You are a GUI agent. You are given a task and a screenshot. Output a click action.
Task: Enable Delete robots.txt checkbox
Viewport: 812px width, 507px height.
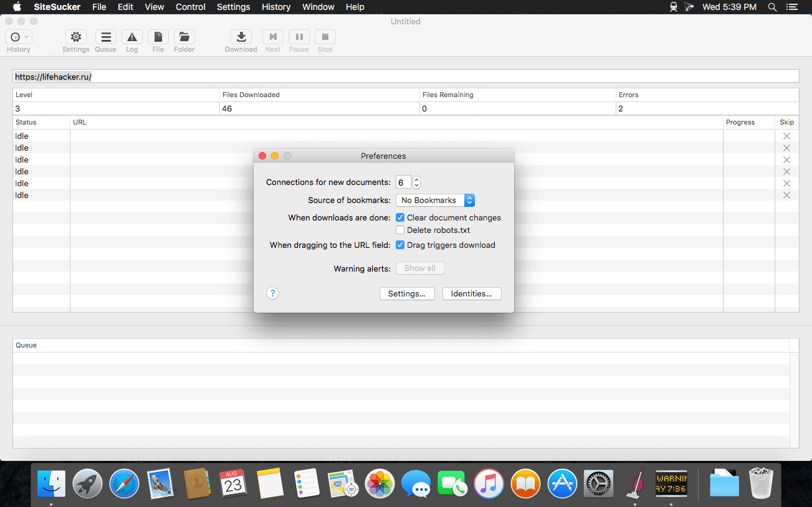coord(400,230)
